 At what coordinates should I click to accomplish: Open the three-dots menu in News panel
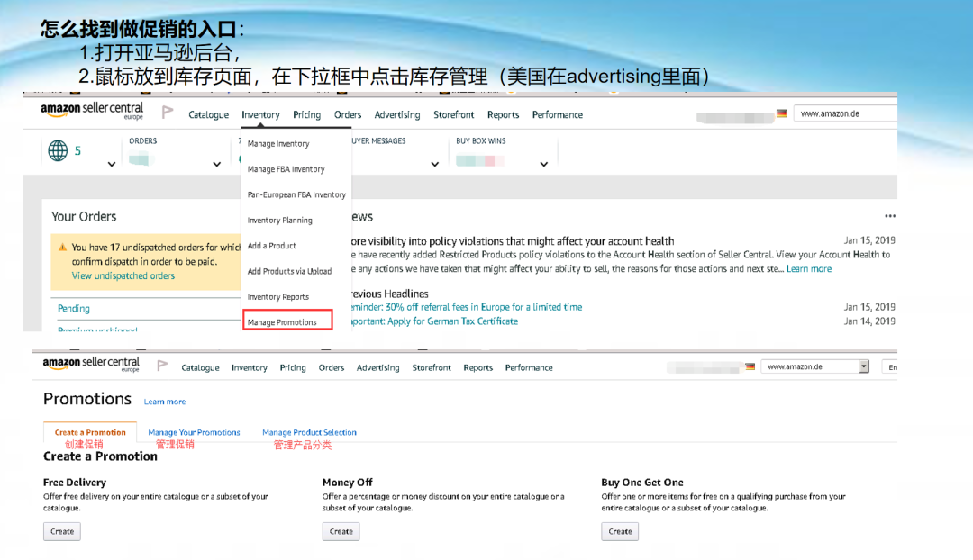(890, 216)
